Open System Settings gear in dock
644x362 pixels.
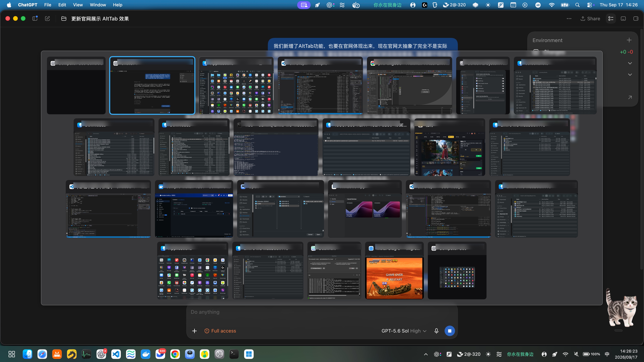pyautogui.click(x=219, y=354)
